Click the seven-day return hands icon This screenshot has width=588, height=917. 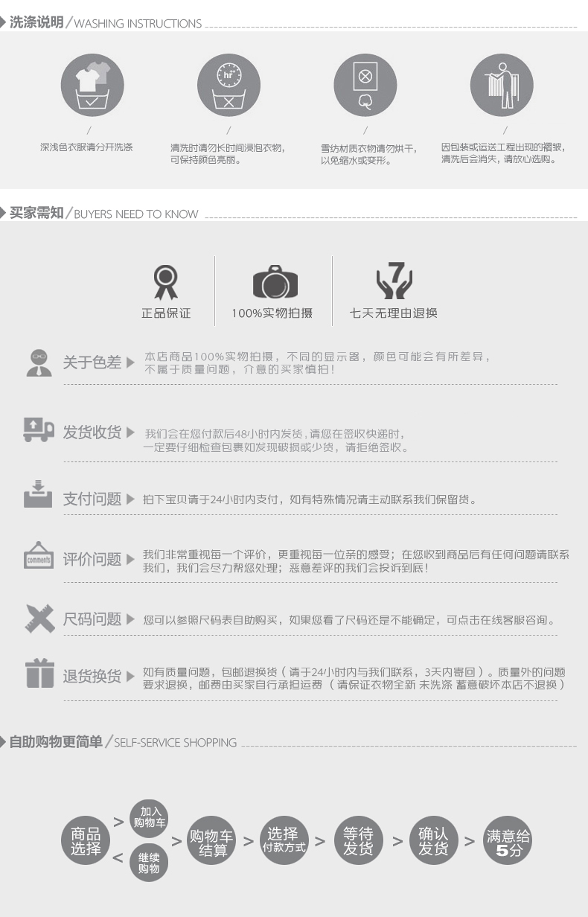point(394,281)
